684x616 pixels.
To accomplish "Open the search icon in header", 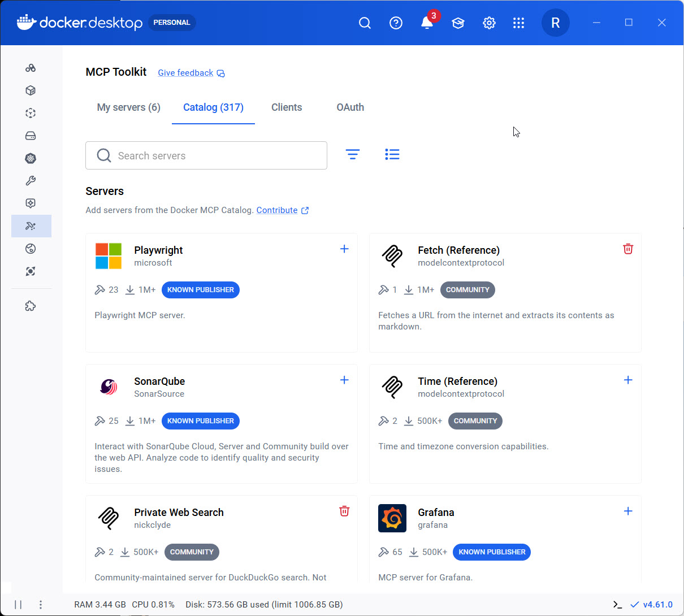I will click(x=365, y=23).
